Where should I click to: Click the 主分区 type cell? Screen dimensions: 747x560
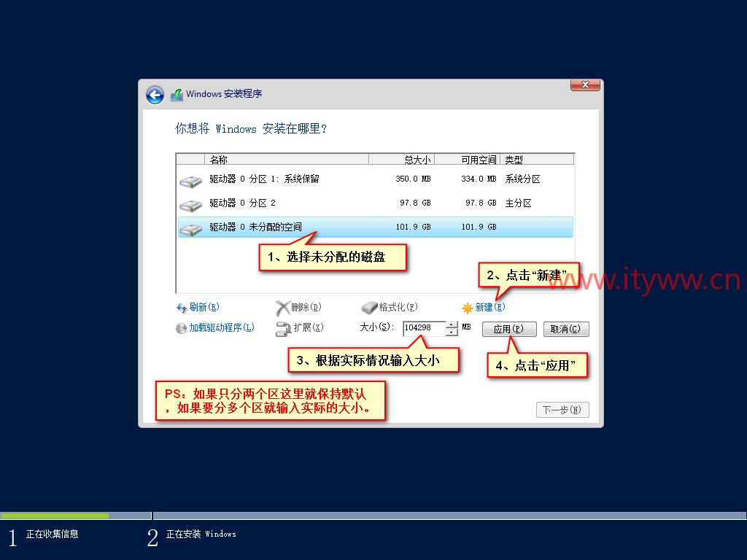(519, 203)
